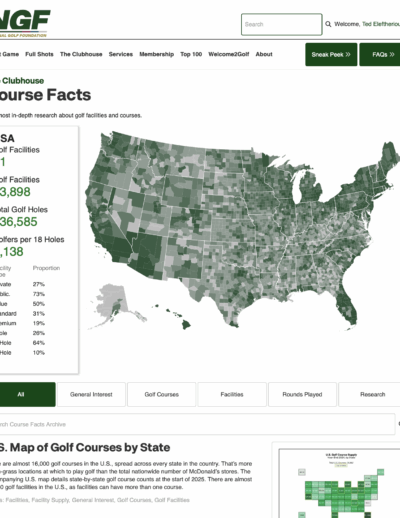The image size is (400, 518).
Task: Click the Florida region on the map
Action: (347, 307)
